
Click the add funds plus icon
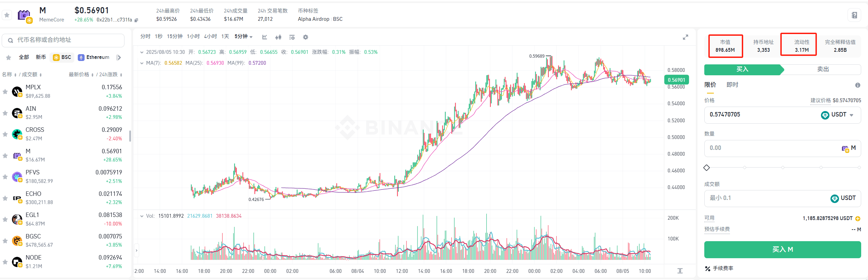coord(858,219)
